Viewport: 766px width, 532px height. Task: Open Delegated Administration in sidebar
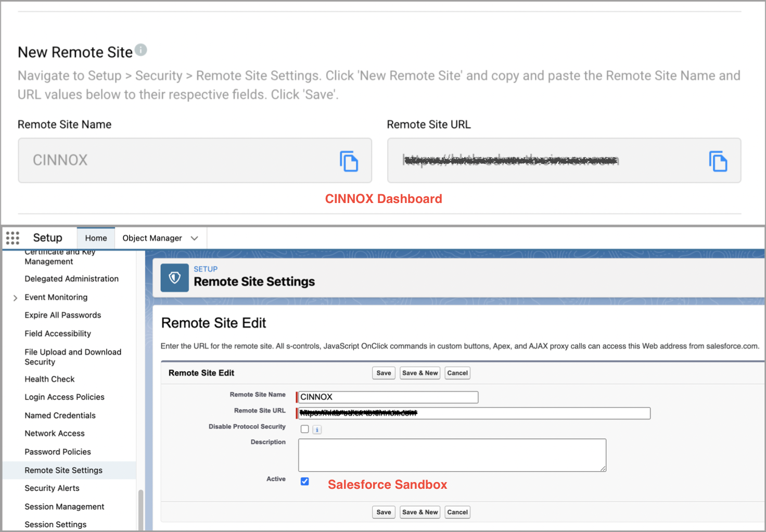click(72, 278)
